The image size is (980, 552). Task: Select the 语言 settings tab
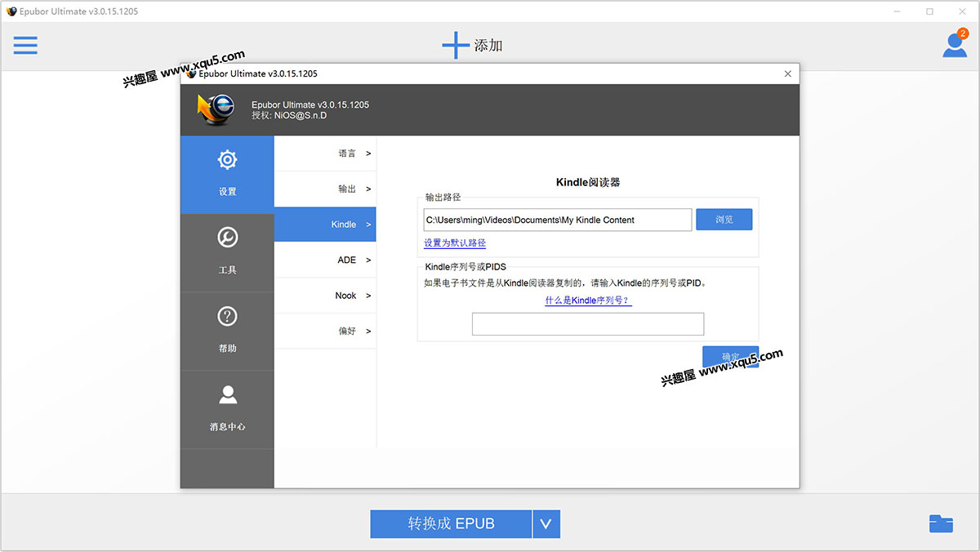(325, 154)
